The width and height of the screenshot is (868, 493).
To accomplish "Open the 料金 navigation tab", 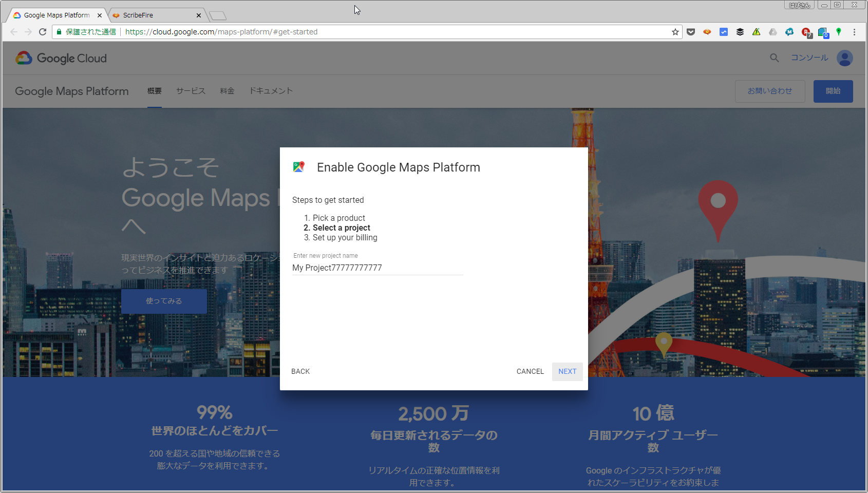I will point(227,91).
